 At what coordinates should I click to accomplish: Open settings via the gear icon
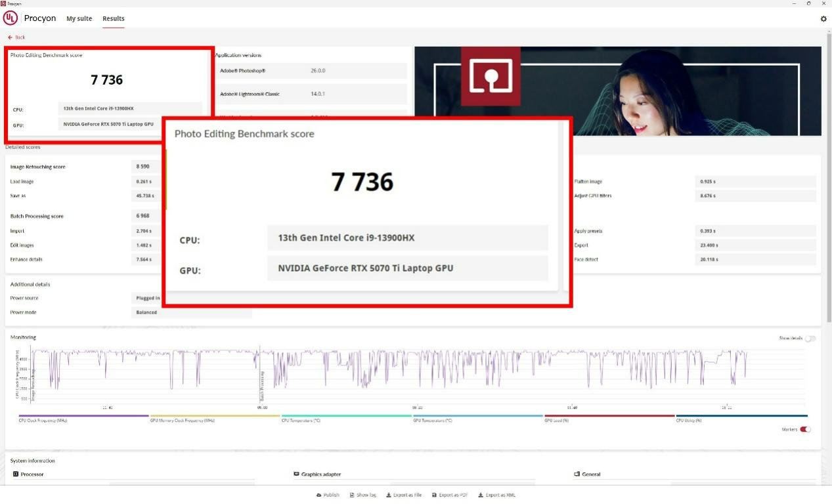coord(823,19)
